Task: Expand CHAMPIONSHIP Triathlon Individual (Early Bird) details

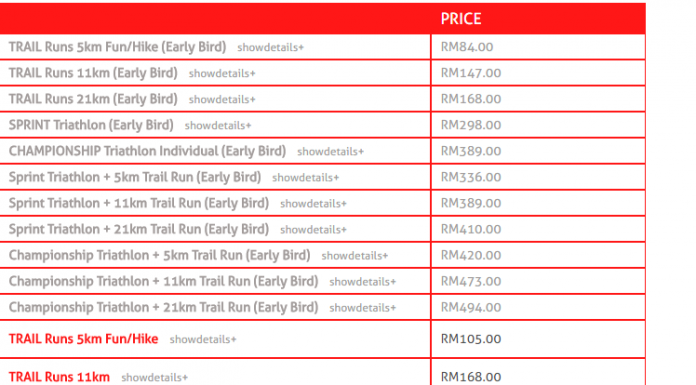Action: [x=330, y=151]
